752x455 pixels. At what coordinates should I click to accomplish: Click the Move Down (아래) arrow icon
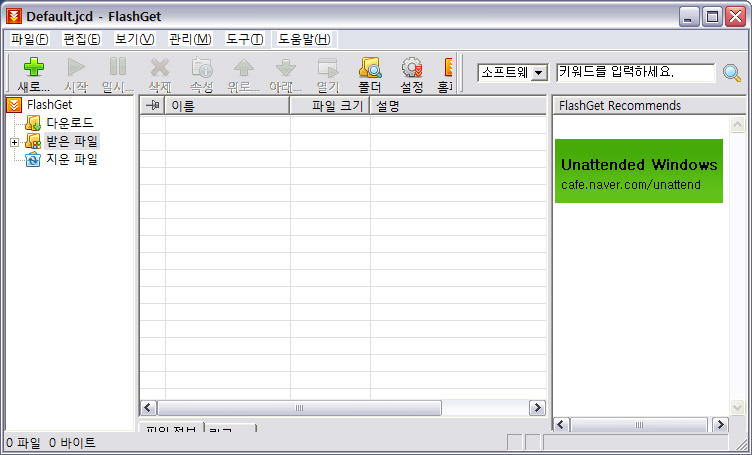[x=286, y=67]
